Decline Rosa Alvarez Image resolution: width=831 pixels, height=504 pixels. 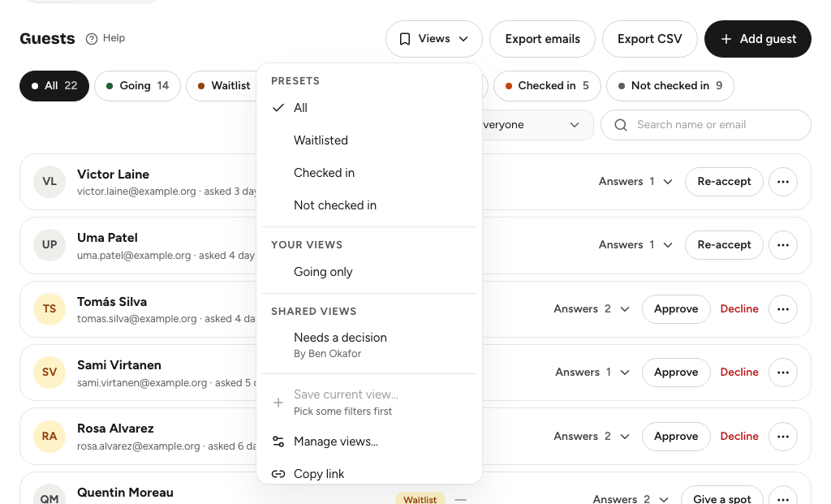[739, 436]
